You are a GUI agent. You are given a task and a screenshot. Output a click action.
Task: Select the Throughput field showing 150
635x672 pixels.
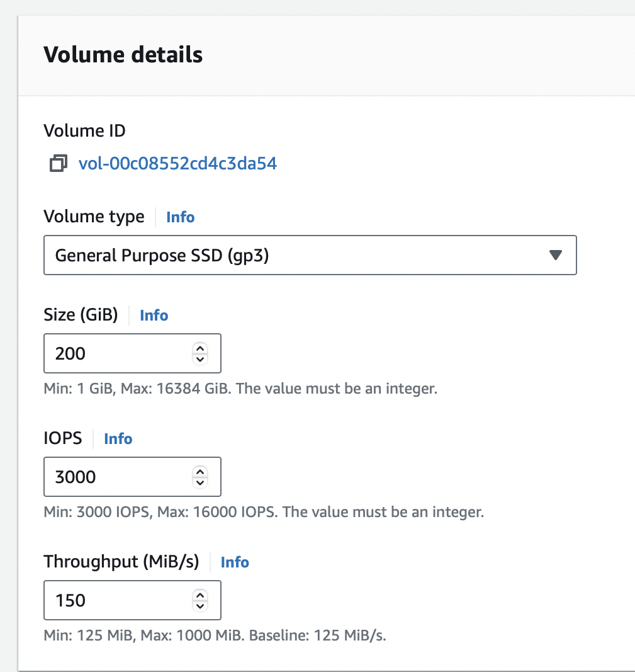pyautogui.click(x=116, y=600)
